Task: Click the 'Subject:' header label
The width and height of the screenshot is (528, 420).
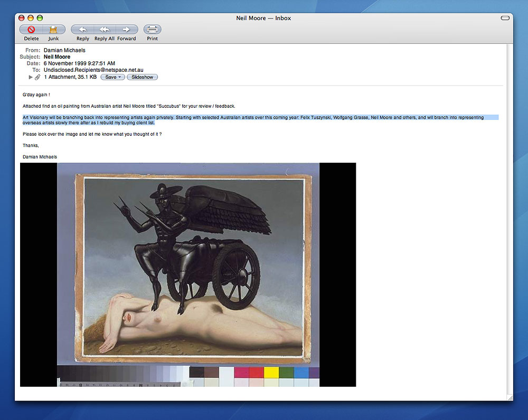Action: coord(30,57)
